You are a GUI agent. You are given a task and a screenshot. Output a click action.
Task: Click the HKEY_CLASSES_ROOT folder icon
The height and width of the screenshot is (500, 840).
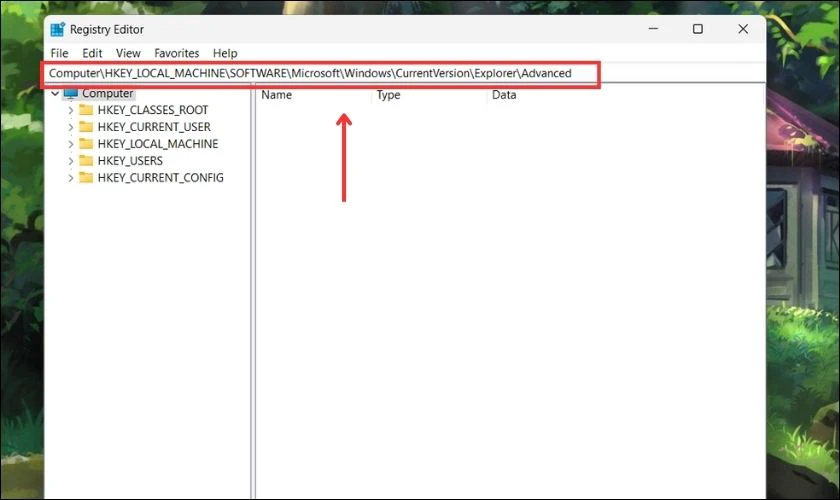[x=86, y=110]
